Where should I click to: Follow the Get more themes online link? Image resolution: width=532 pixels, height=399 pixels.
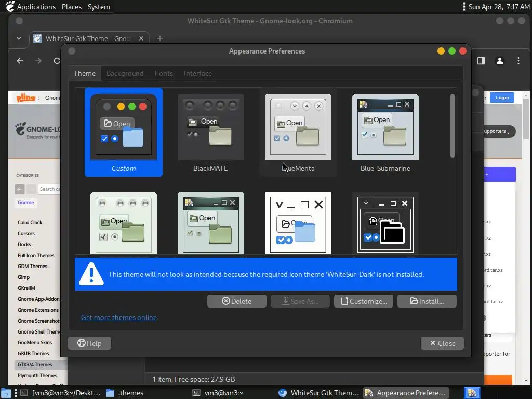tap(119, 317)
